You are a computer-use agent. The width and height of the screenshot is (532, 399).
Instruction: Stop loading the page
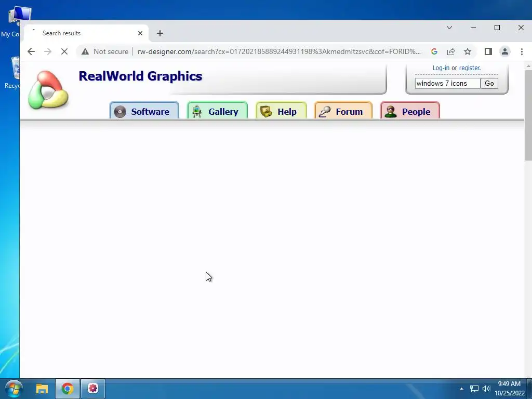(x=64, y=51)
